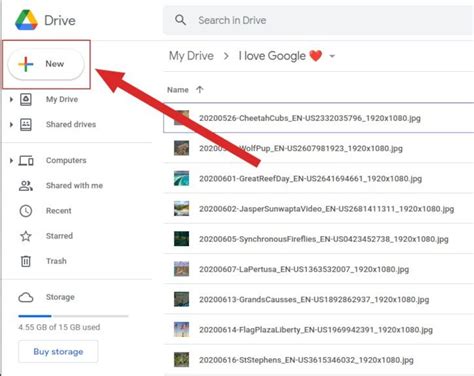The image size is (474, 376).
Task: Select 20200607-LaPertusa jpg file name
Action: [x=304, y=269]
